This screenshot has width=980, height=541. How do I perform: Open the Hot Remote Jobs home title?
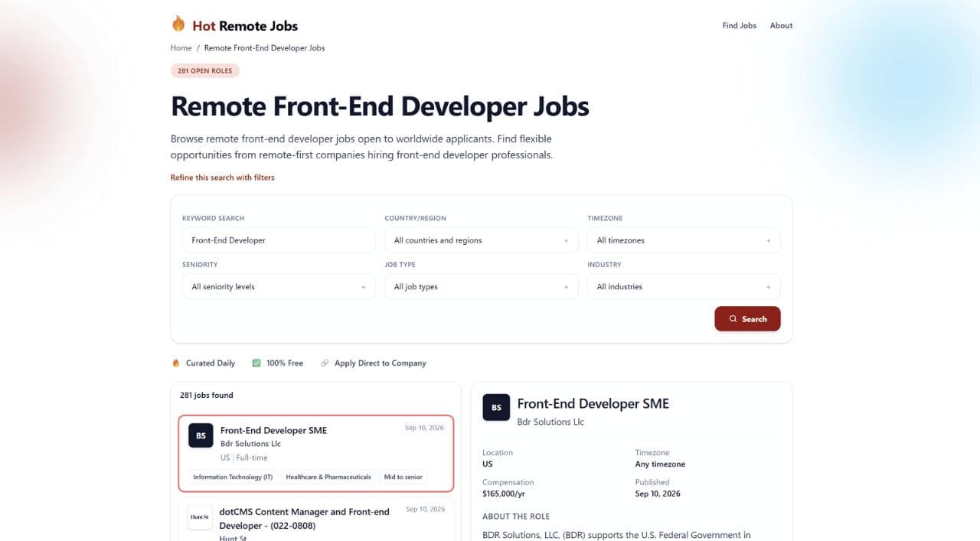point(245,25)
